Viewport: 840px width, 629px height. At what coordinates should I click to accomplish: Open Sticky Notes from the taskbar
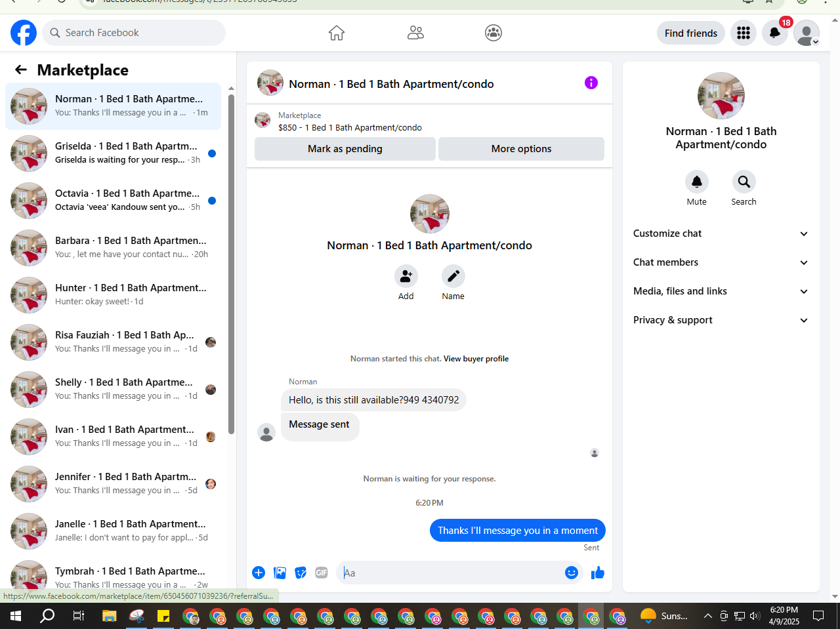click(x=163, y=616)
